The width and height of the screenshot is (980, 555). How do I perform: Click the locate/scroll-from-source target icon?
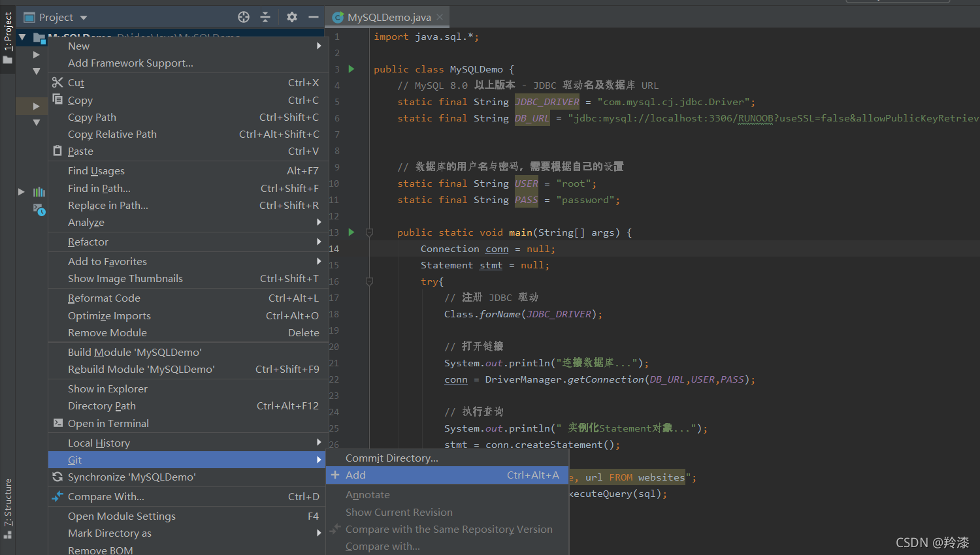244,17
